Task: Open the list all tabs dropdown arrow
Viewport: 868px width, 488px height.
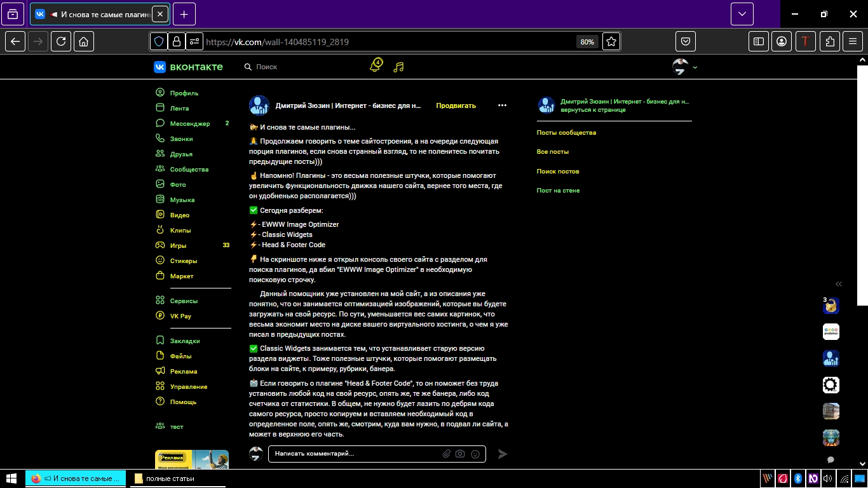Action: point(742,14)
